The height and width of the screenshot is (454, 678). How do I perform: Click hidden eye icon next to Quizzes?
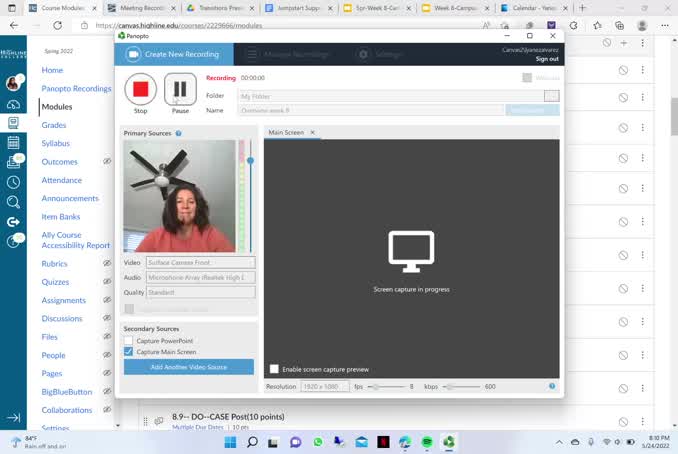107,281
